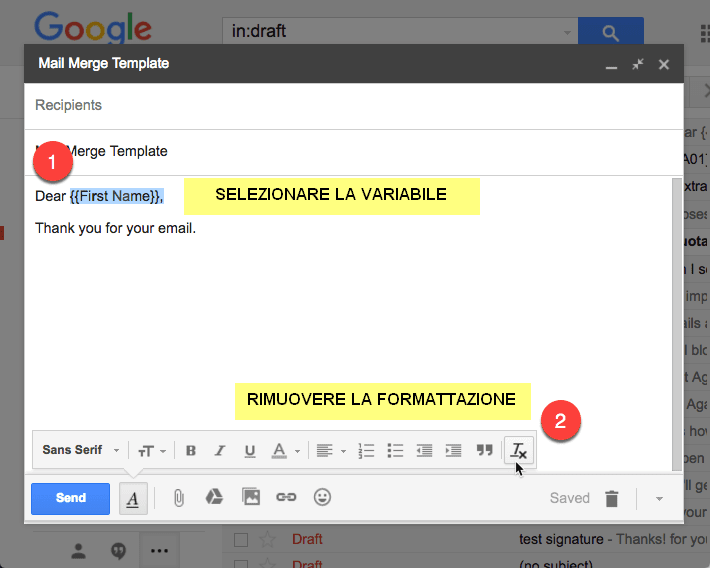Star the test signature draft

coord(267,539)
